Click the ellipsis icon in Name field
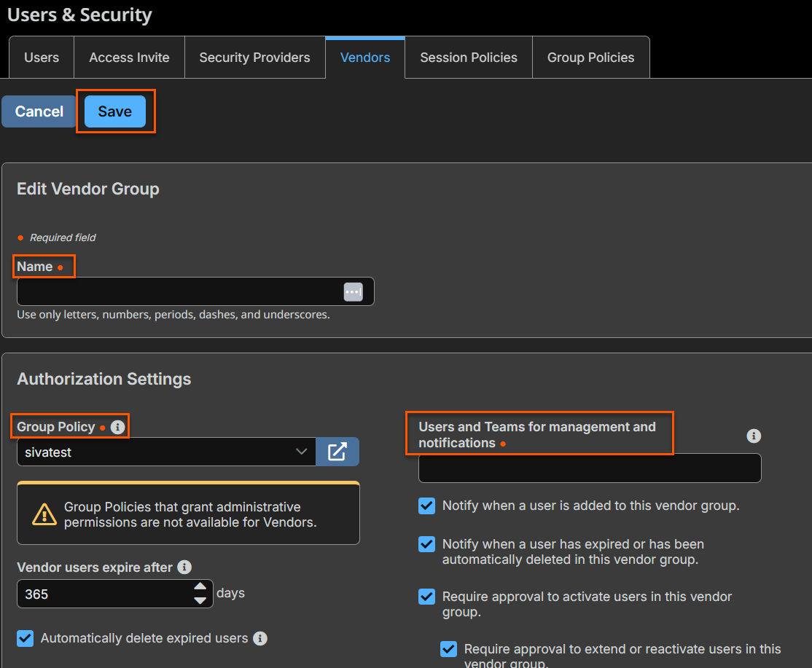 tap(354, 292)
